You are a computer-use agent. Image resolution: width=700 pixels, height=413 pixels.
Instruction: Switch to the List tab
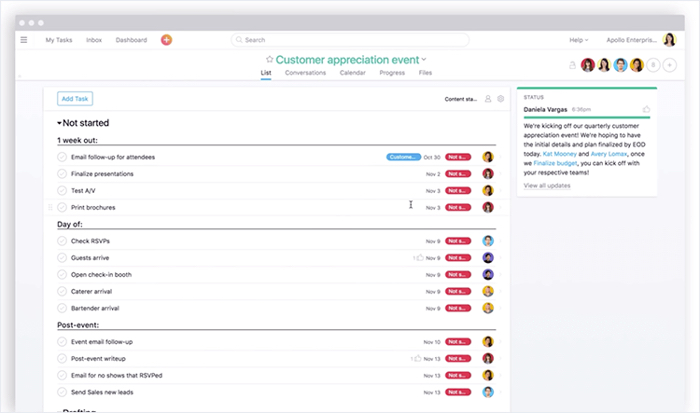(x=266, y=73)
